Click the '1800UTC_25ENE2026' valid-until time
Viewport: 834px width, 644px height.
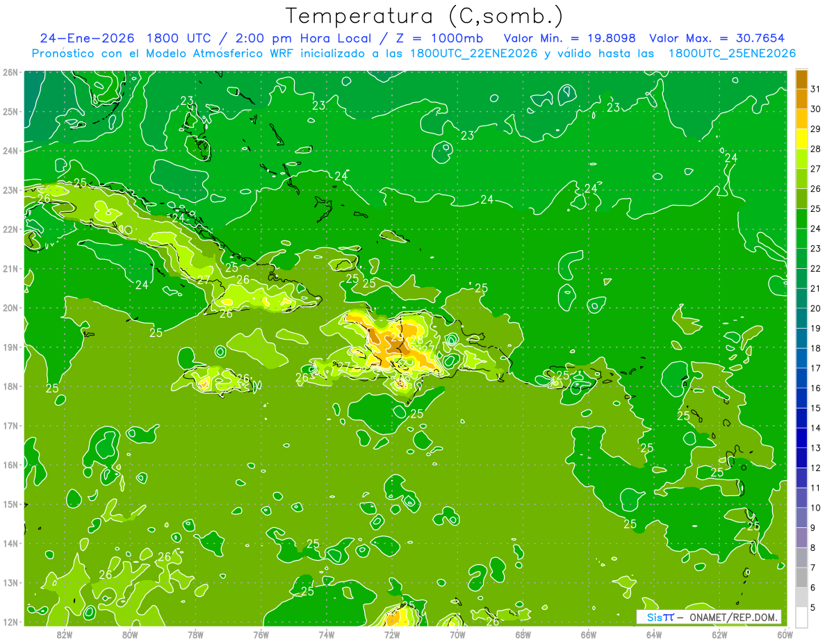(732, 53)
